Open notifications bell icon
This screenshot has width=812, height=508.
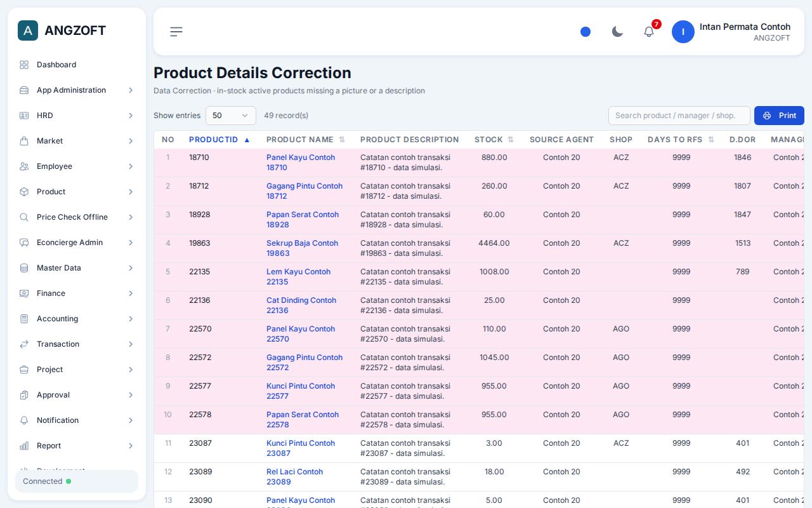[649, 32]
